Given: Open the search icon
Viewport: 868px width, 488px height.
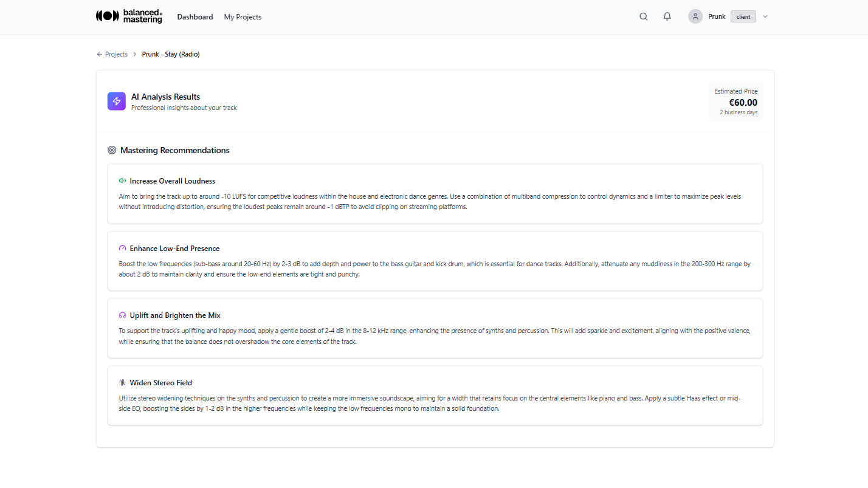Looking at the screenshot, I should point(643,16).
